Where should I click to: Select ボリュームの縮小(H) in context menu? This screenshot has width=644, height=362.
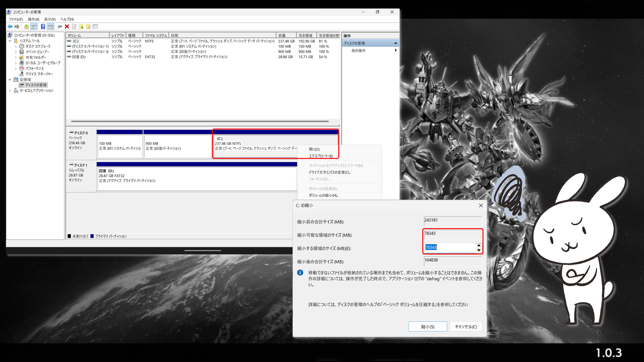click(323, 195)
